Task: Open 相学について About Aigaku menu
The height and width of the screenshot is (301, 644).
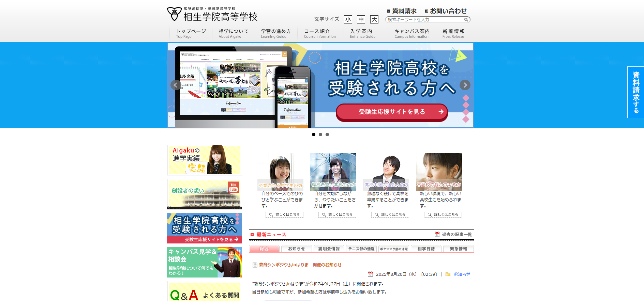Action: pos(234,33)
